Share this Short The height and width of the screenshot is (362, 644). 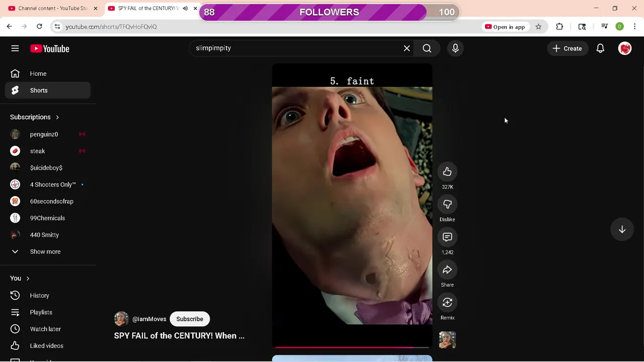(x=447, y=270)
